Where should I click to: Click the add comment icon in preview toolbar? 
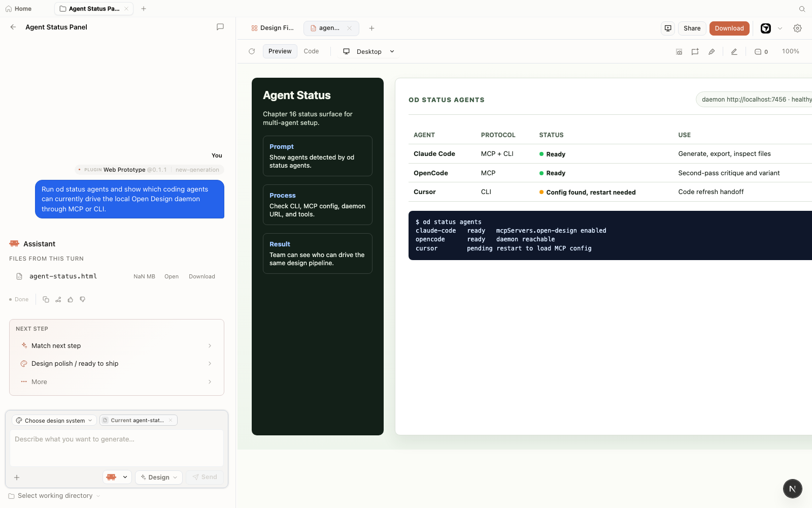(x=695, y=51)
